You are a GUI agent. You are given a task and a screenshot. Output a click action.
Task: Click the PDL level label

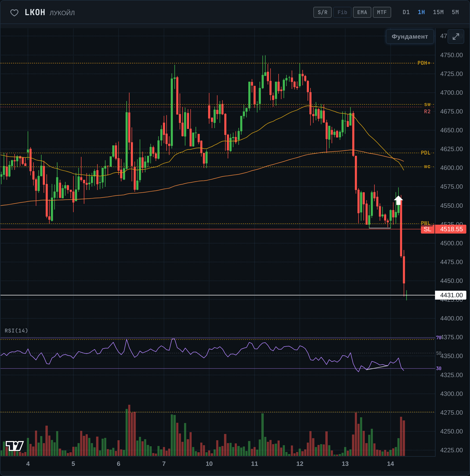pos(426,153)
